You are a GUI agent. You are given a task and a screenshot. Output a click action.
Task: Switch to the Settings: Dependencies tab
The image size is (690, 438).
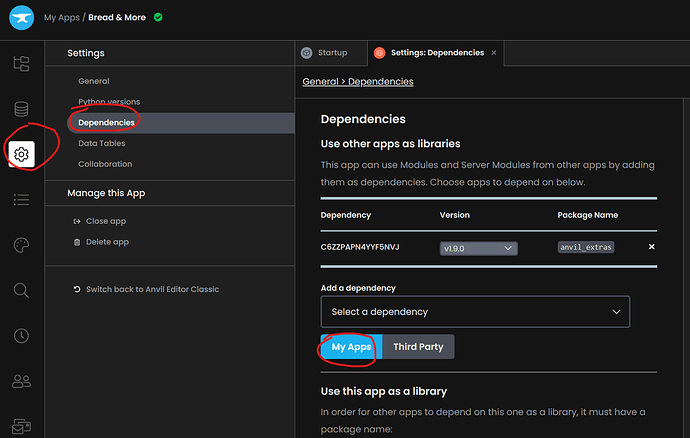436,53
